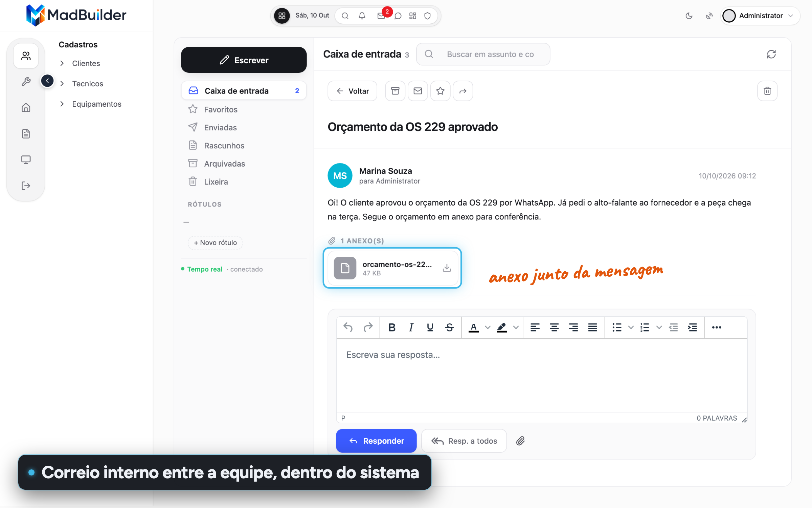
Task: Open the Administrator user dropdown
Action: pyautogui.click(x=760, y=16)
